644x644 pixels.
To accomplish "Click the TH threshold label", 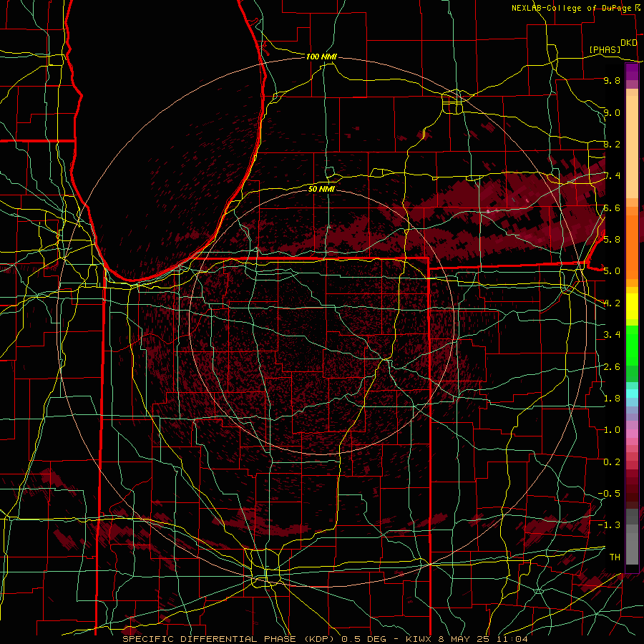I will coord(615,557).
